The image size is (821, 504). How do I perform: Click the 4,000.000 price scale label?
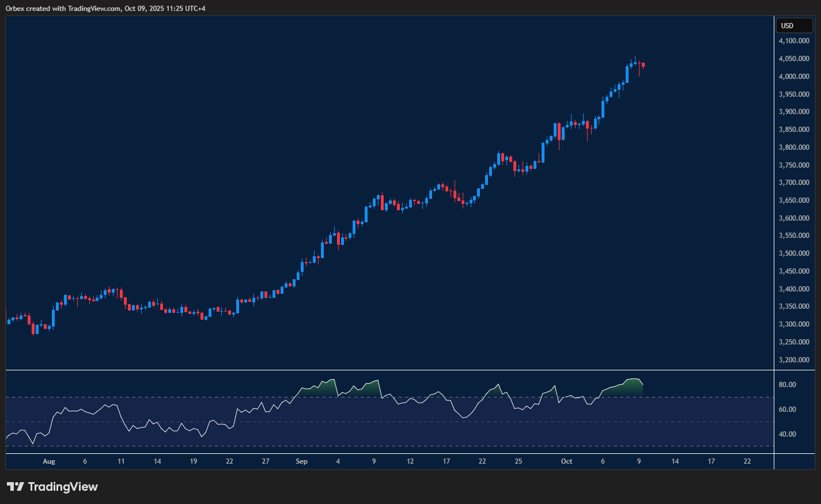tap(794, 77)
